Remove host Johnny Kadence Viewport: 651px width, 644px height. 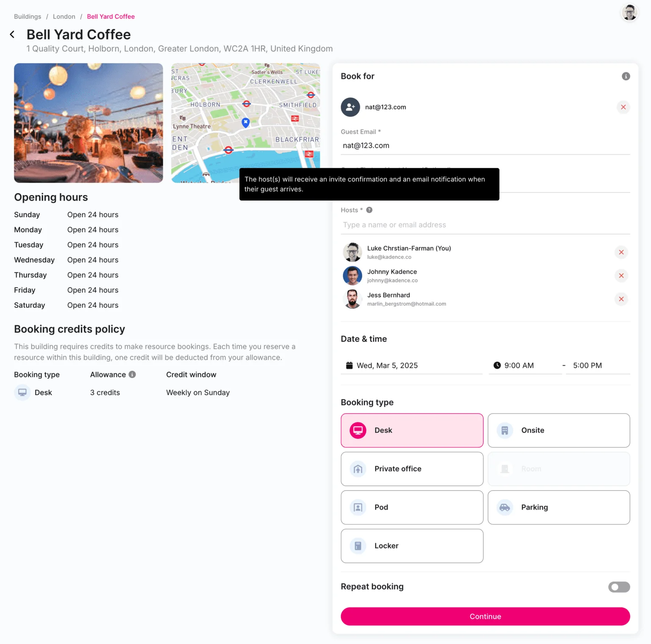coord(621,276)
